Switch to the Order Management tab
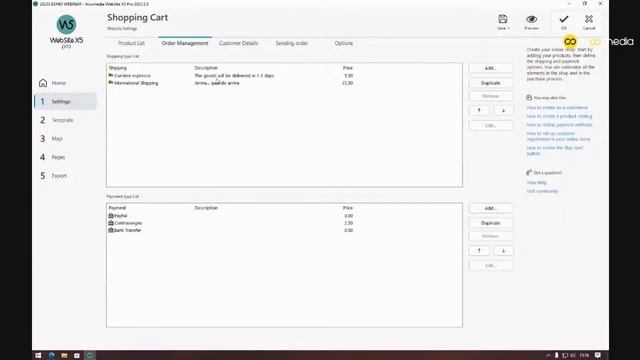The width and height of the screenshot is (640, 360). [x=185, y=43]
